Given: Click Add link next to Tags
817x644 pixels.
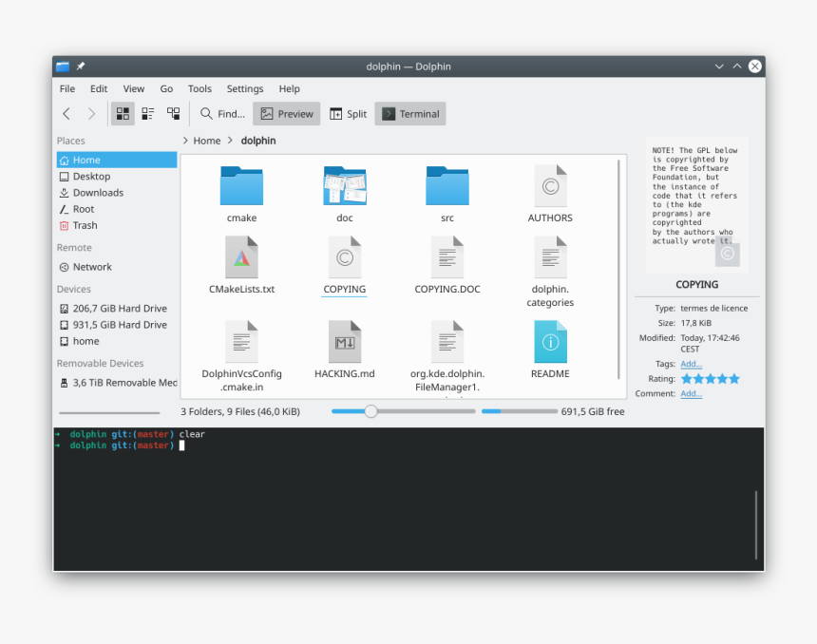Looking at the screenshot, I should tap(691, 364).
